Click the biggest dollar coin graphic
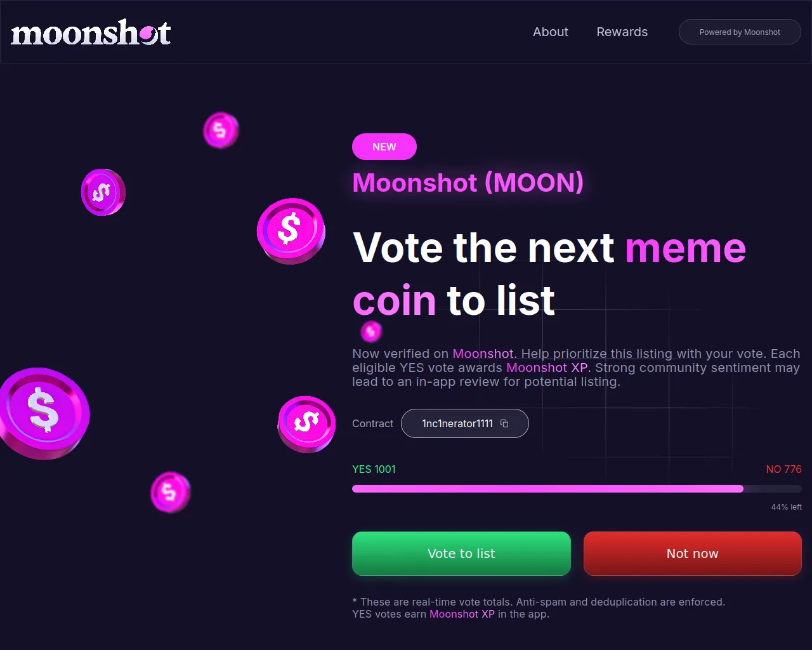The image size is (812, 650). pyautogui.click(x=43, y=413)
